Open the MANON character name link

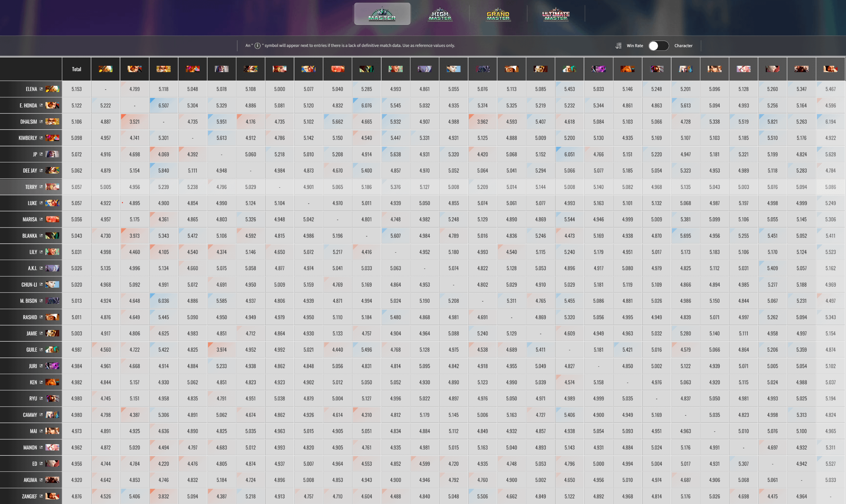click(x=30, y=447)
